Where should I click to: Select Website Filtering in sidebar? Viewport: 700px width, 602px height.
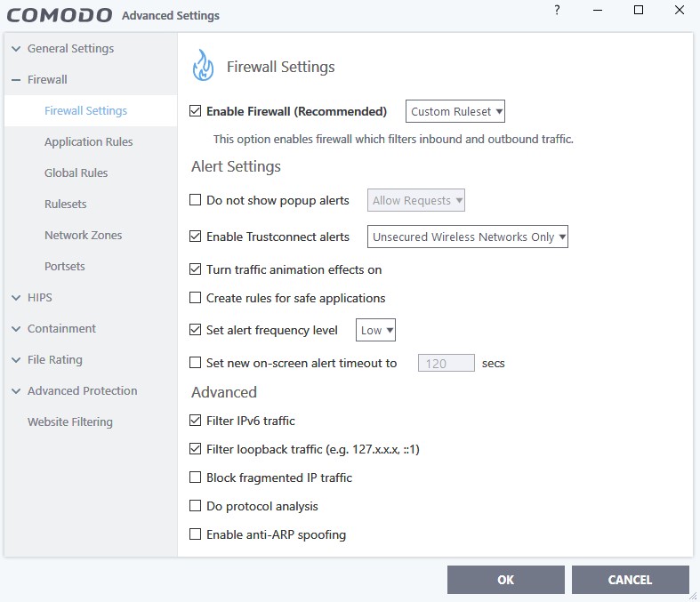point(70,421)
